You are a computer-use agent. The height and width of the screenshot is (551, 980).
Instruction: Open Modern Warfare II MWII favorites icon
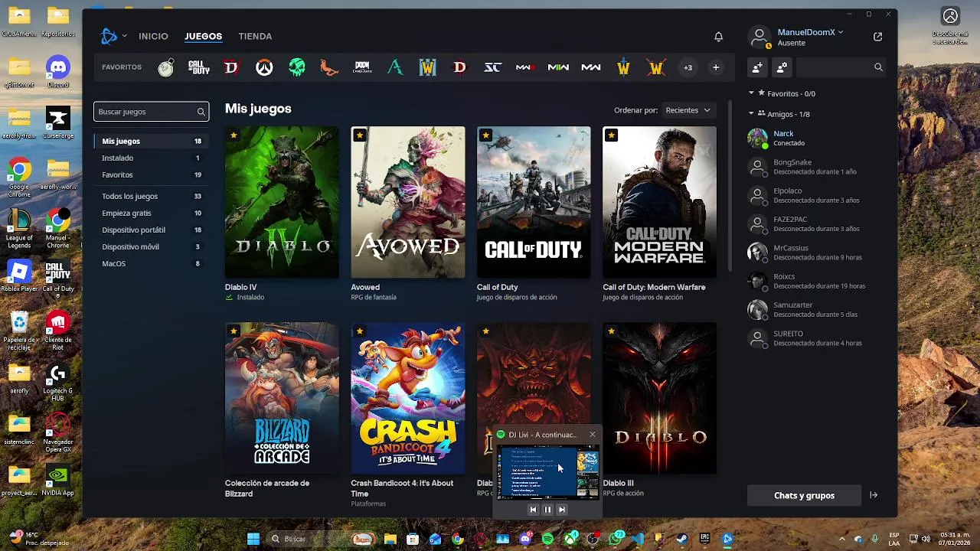click(558, 67)
